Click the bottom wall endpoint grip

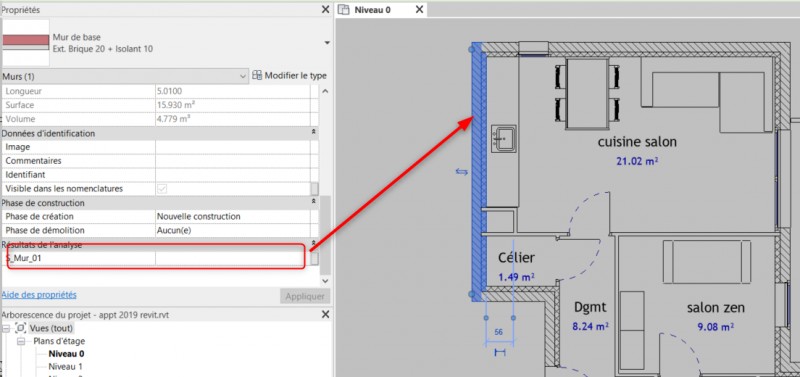click(472, 294)
